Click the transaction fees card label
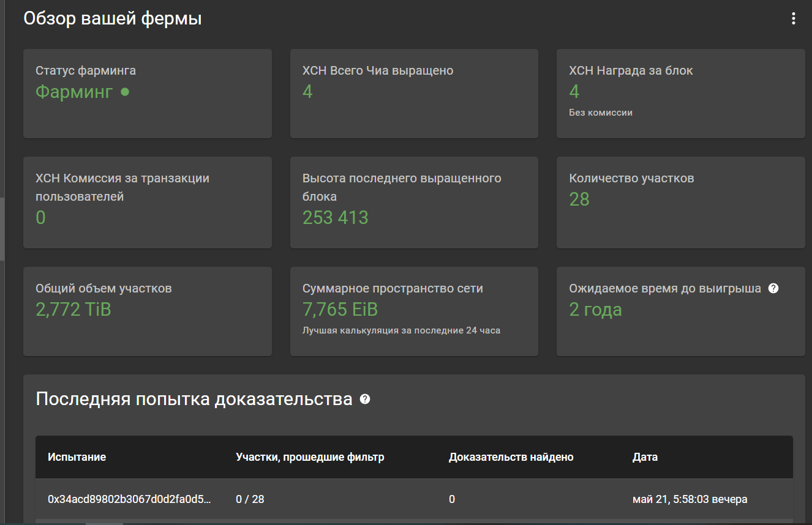 (x=122, y=187)
